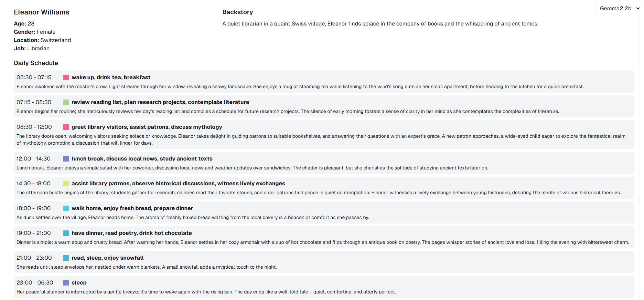The height and width of the screenshot is (300, 644).
Task: Click the 12:00 - 14:30 lunch time range
Action: coord(33,159)
